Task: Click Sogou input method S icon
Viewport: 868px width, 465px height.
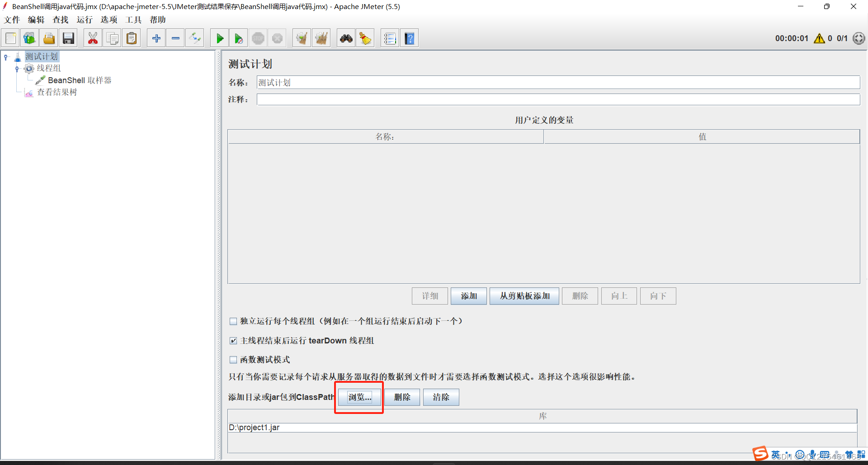Action: pos(760,453)
